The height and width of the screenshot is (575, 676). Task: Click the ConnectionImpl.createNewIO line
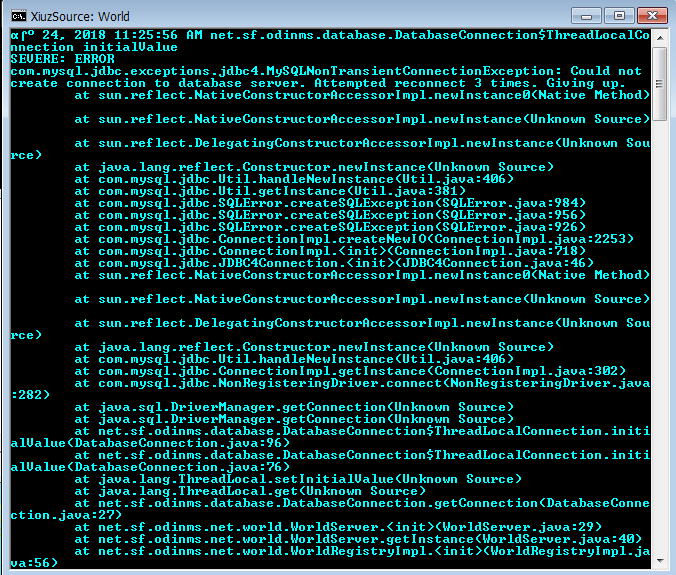(x=354, y=239)
